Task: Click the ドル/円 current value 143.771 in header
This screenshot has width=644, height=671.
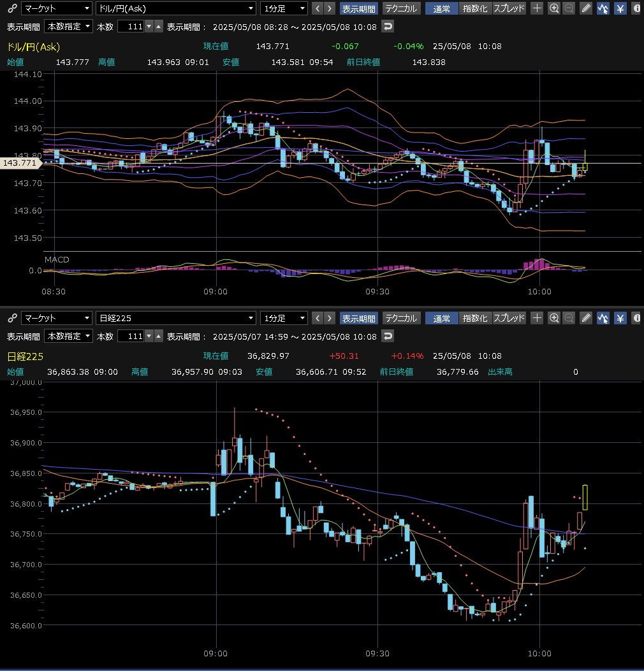Action: click(x=273, y=47)
